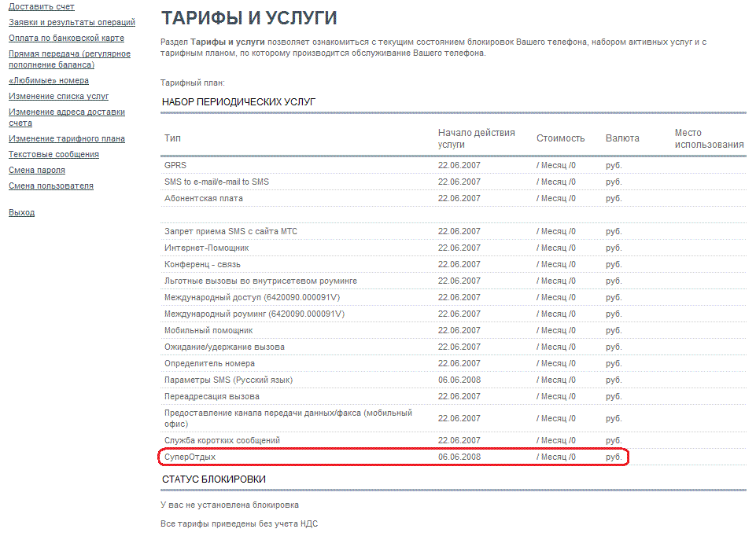Select «Изменение тарифного плана» menu link
The image size is (756, 540).
click(66, 138)
